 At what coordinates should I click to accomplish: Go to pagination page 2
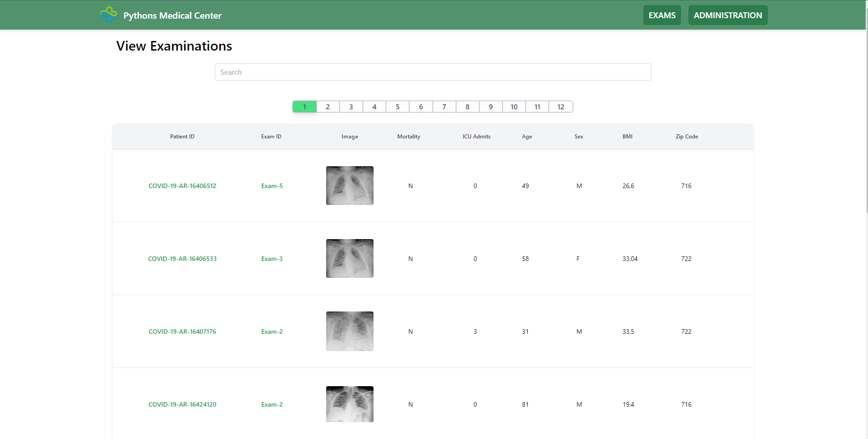click(328, 107)
